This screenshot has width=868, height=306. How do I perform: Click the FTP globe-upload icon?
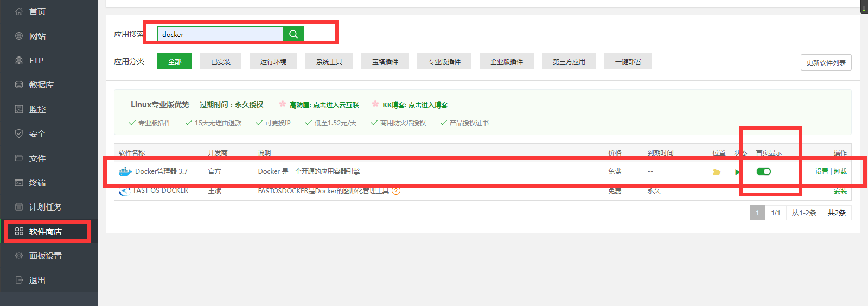coord(19,60)
